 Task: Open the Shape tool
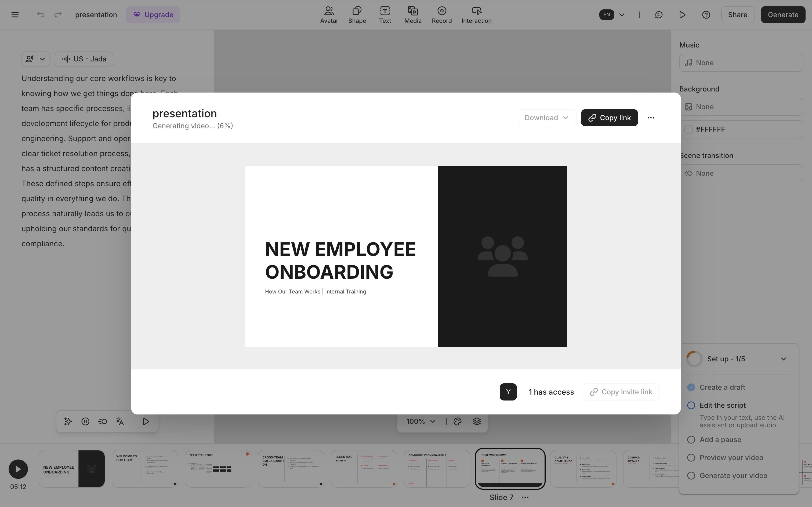[x=357, y=15]
